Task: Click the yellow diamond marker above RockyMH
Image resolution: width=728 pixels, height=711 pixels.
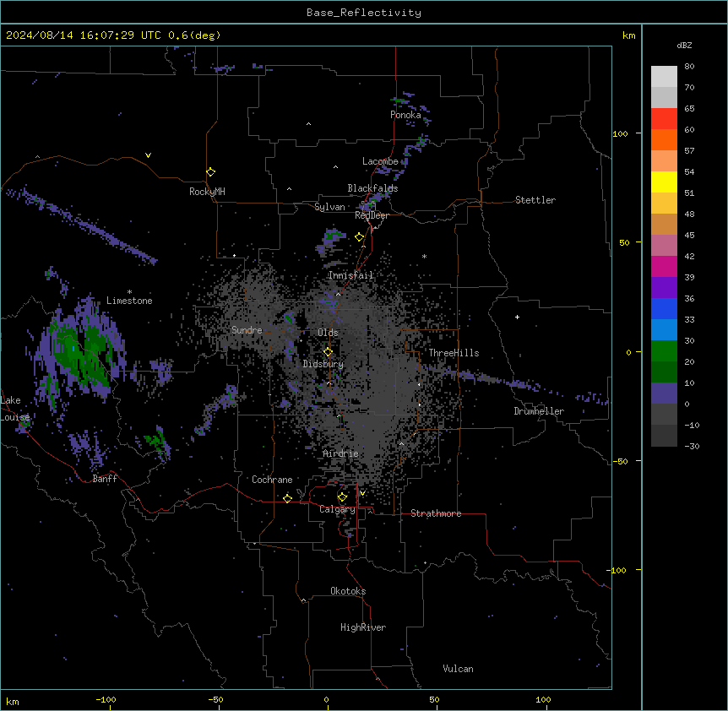Action: pos(210,171)
